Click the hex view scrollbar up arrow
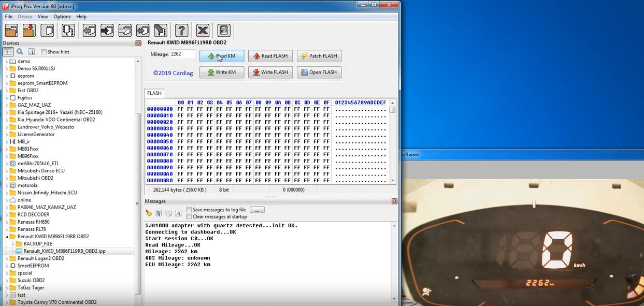This screenshot has height=306, width=644. pyautogui.click(x=393, y=102)
